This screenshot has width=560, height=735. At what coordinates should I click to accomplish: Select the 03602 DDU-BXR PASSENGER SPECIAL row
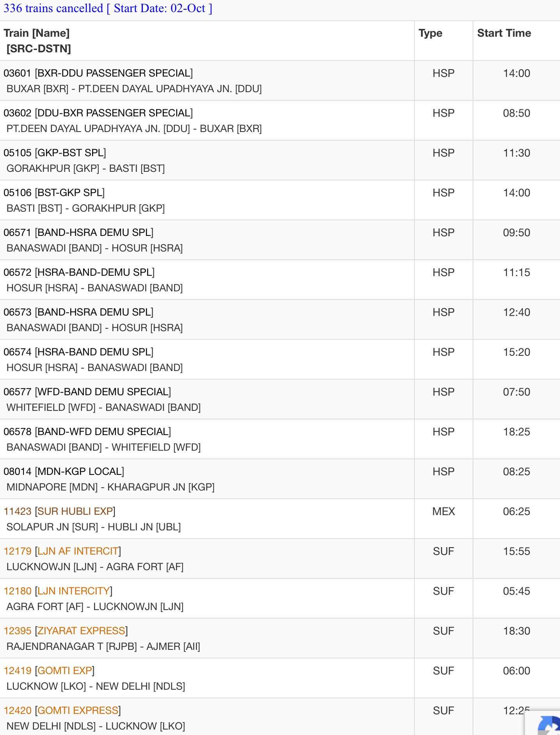(x=98, y=113)
